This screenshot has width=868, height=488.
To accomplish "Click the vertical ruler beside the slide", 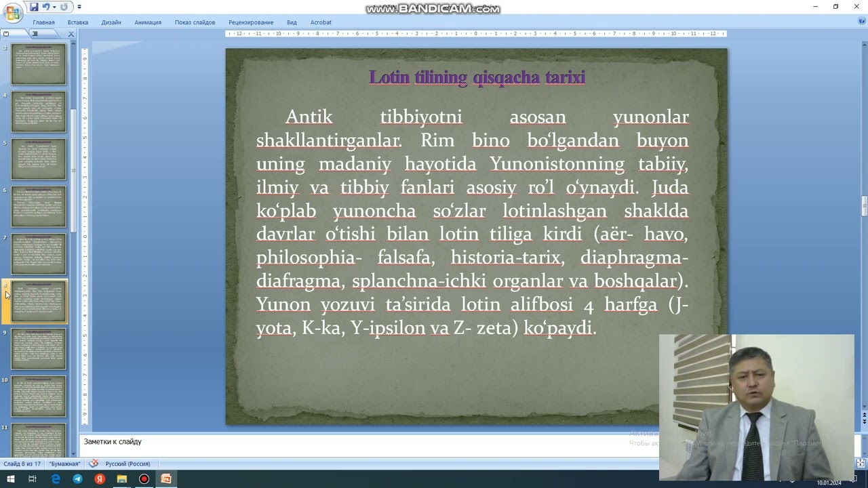I will [x=85, y=236].
